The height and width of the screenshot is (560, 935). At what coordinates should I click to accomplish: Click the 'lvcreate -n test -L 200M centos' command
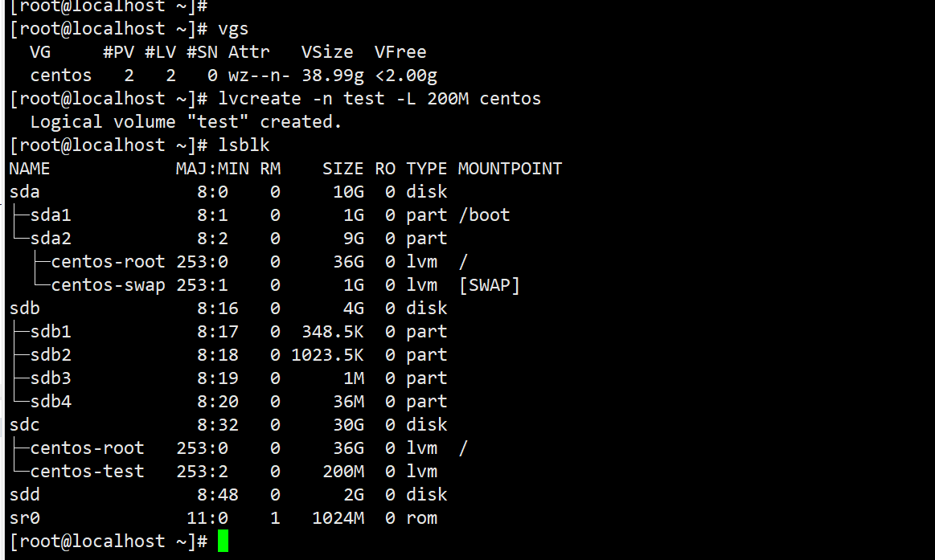click(379, 99)
